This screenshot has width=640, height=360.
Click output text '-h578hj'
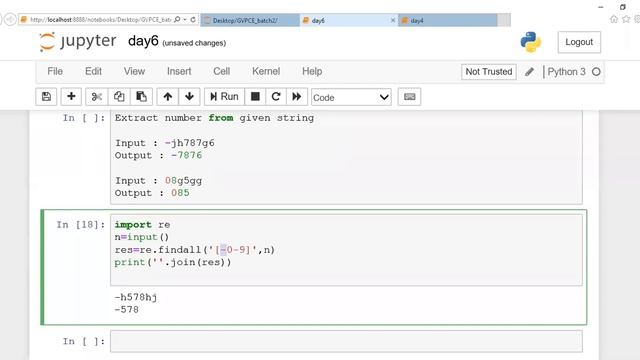(136, 297)
